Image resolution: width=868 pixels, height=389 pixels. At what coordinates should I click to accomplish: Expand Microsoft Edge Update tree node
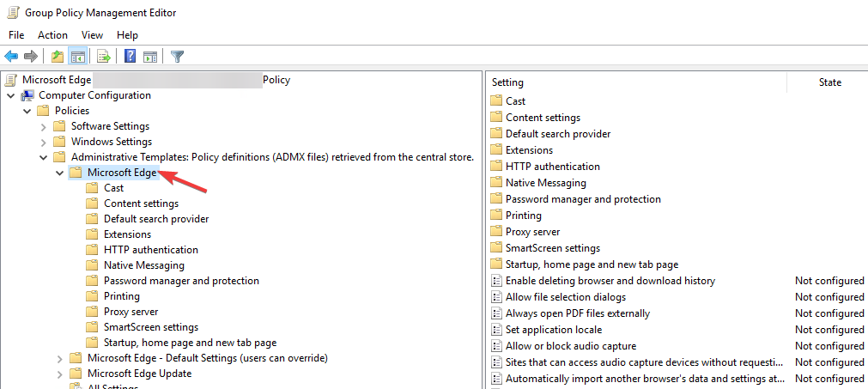coord(59,374)
